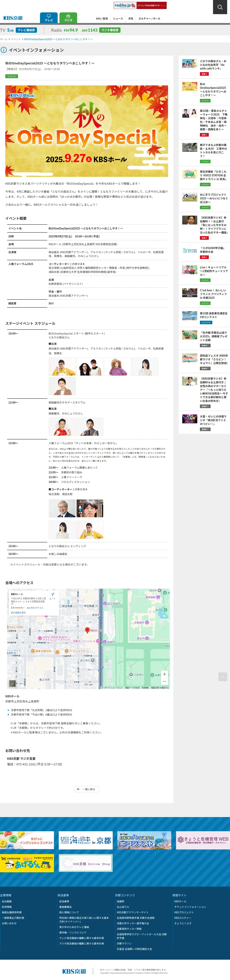Click ちびっこイングリッシュコンテスト banner
This screenshot has width=230, height=980.
pyautogui.click(x=27, y=840)
